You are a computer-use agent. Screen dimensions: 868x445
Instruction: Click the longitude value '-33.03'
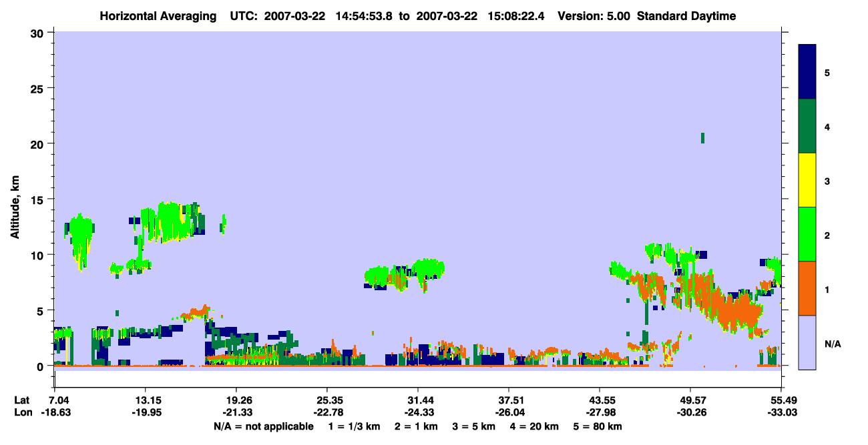coord(781,412)
